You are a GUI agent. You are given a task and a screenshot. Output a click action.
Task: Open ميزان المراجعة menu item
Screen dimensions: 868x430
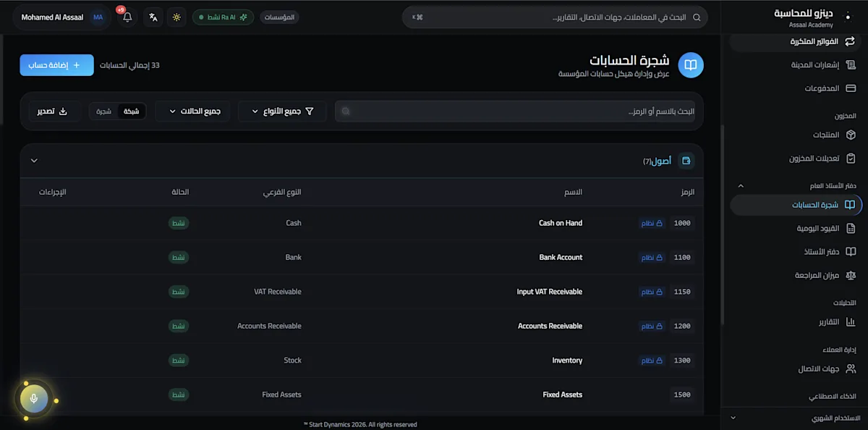tap(796, 275)
